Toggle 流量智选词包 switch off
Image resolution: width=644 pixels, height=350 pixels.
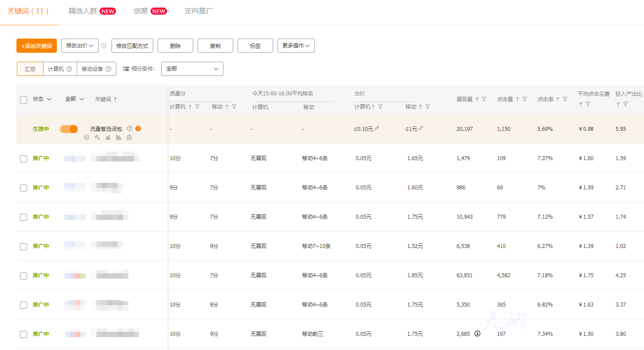[x=69, y=129]
